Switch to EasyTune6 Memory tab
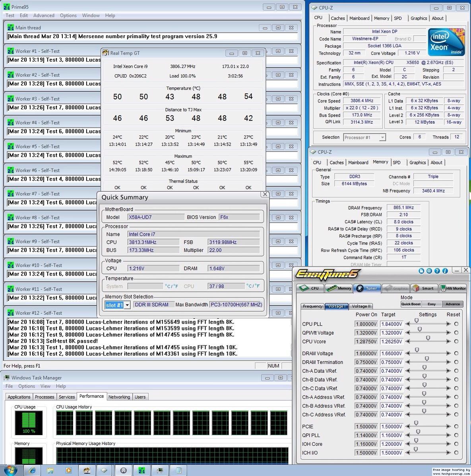The image size is (471, 476). (x=339, y=288)
